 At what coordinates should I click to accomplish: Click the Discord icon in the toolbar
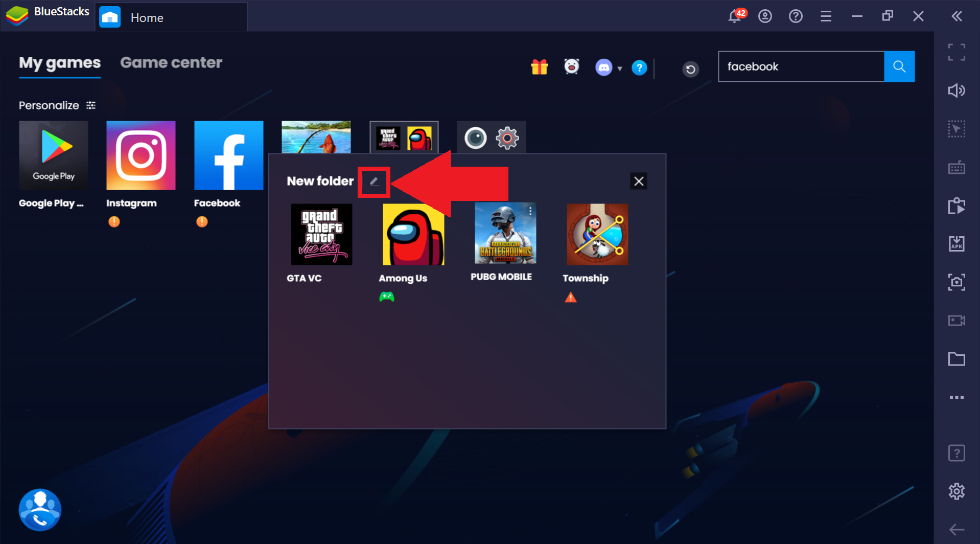pyautogui.click(x=603, y=67)
